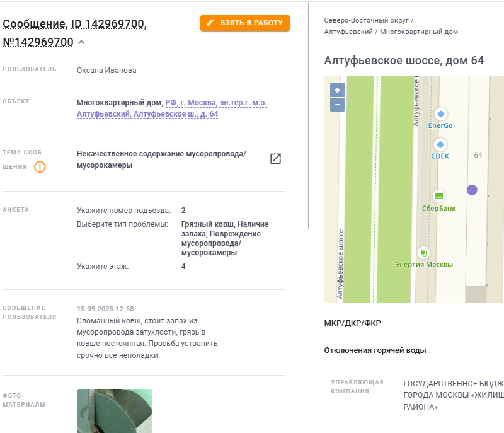Viewport: 504px width, 433px height.
Task: Click floor number value 4
Action: (183, 267)
